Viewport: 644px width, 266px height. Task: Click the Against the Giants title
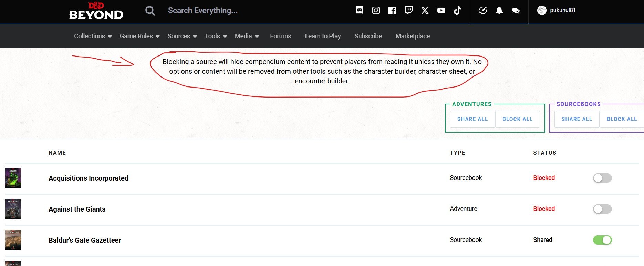click(x=77, y=209)
